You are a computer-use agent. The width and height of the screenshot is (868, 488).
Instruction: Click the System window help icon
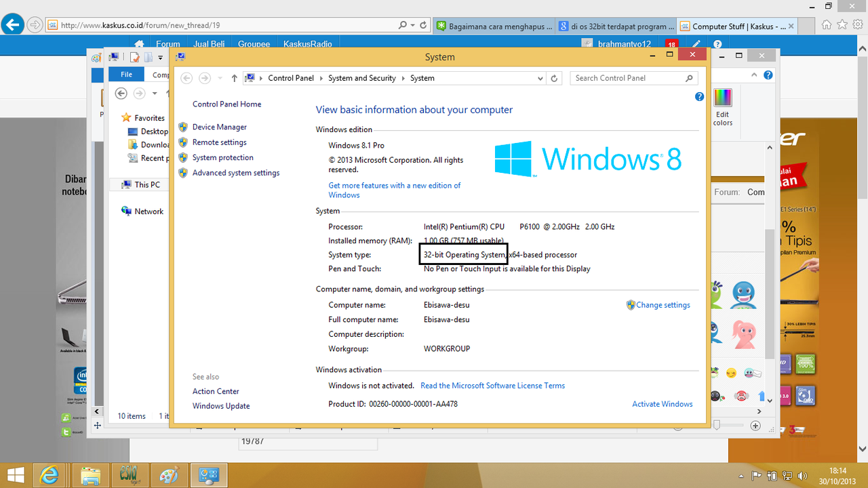coord(699,97)
